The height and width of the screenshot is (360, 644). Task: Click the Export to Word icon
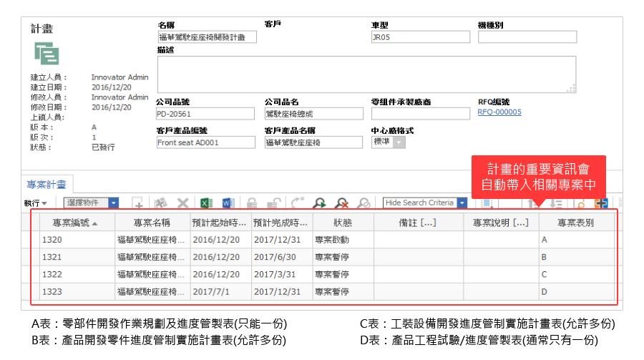point(228,203)
